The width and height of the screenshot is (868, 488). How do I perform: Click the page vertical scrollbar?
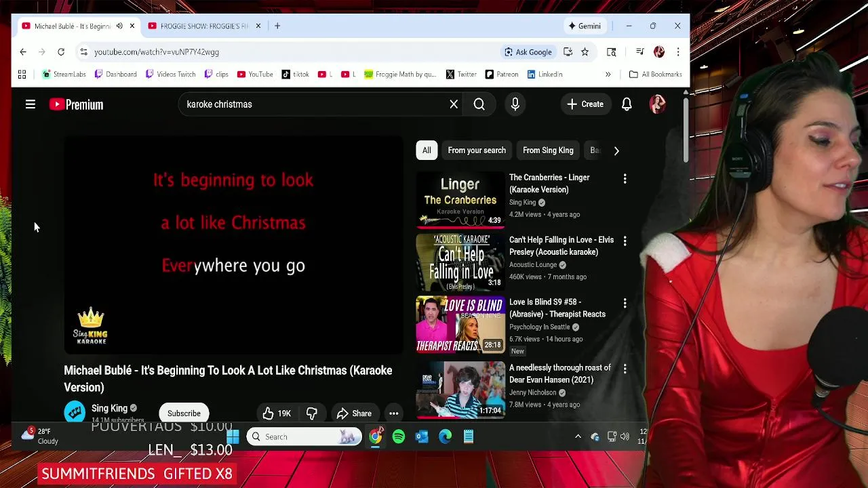click(686, 129)
